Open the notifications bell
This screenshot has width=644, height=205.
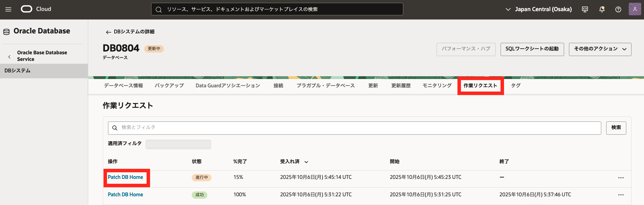[602, 9]
